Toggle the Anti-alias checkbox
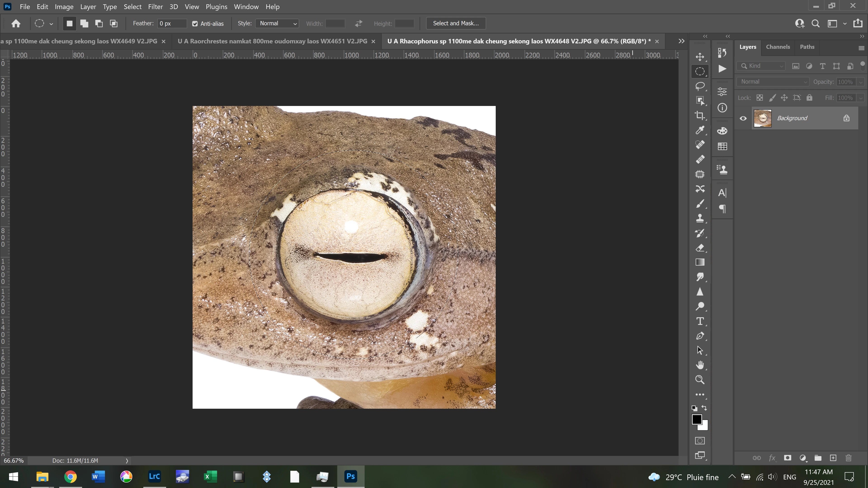This screenshot has height=488, width=868. (x=195, y=23)
